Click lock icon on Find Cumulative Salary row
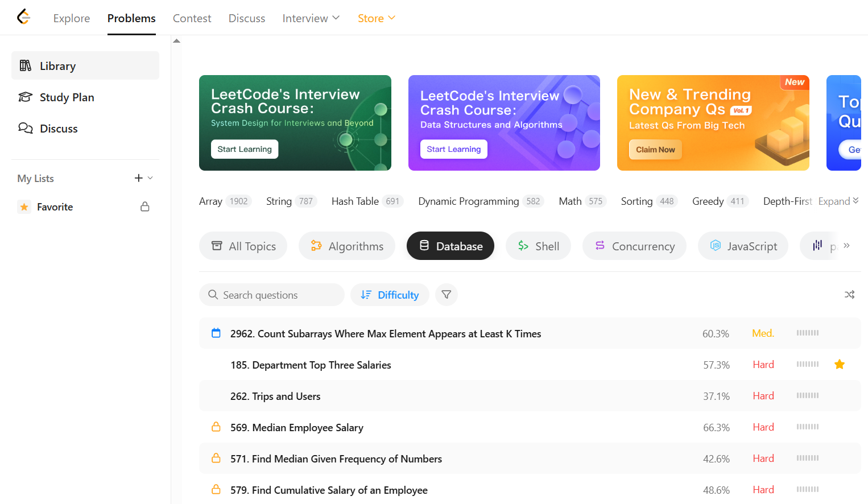This screenshot has height=504, width=868. point(216,489)
